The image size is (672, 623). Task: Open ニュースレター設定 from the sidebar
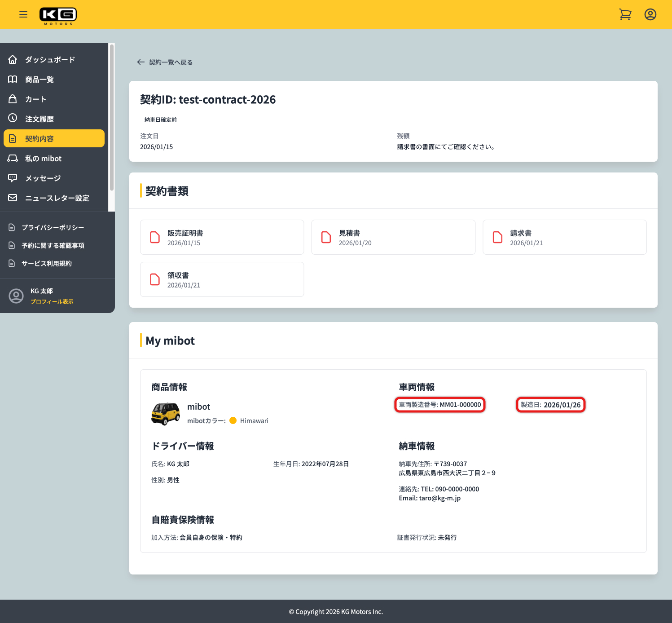(57, 198)
